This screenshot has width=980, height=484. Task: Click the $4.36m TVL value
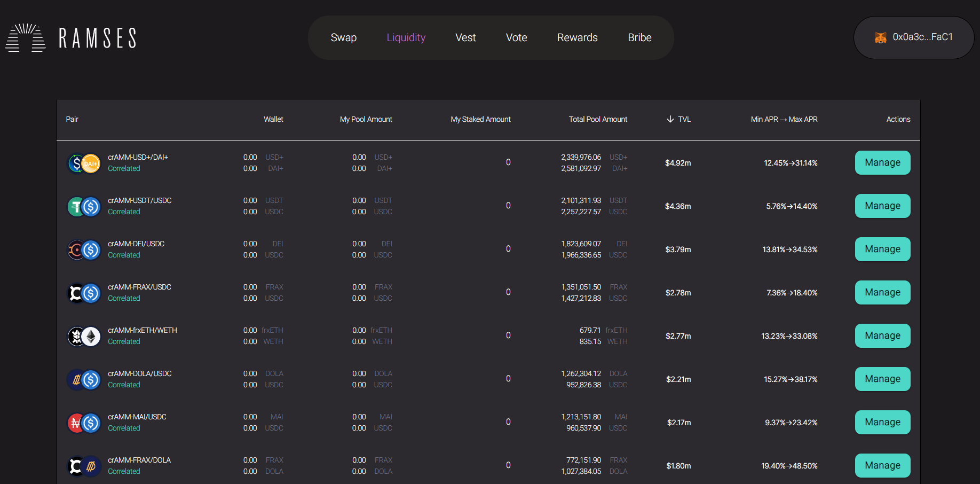(678, 206)
